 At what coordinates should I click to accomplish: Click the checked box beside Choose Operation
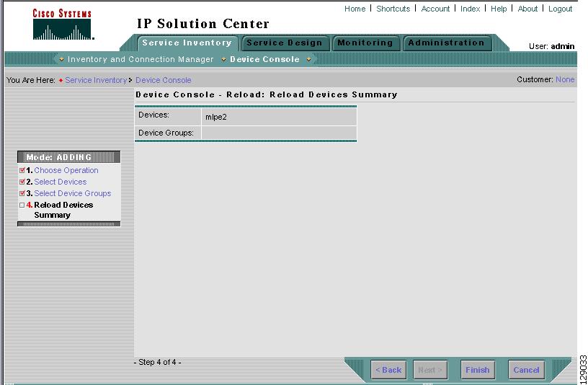tap(22, 170)
